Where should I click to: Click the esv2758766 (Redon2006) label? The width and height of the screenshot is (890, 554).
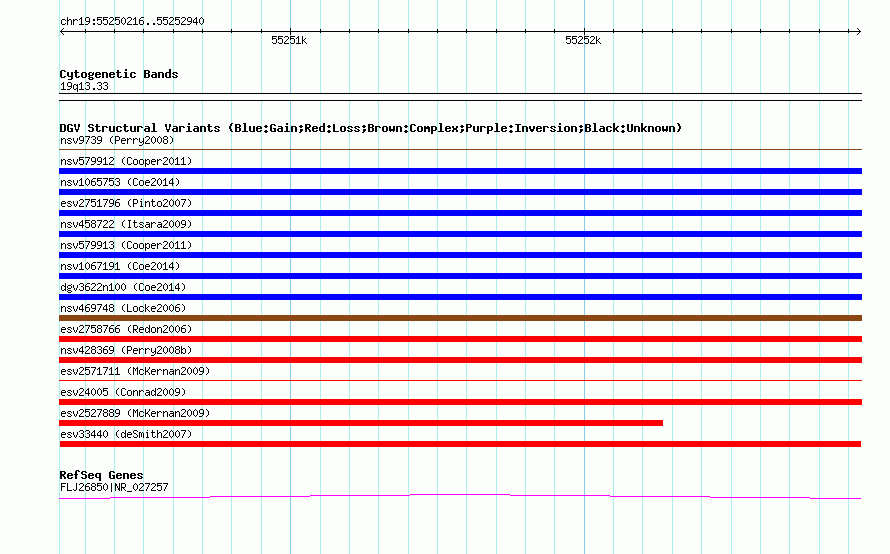click(126, 329)
